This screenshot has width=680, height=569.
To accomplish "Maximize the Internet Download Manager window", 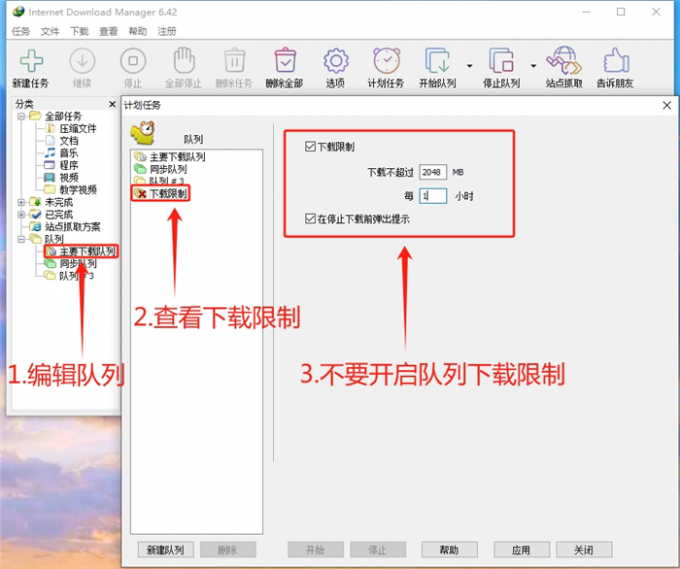I will 621,12.
